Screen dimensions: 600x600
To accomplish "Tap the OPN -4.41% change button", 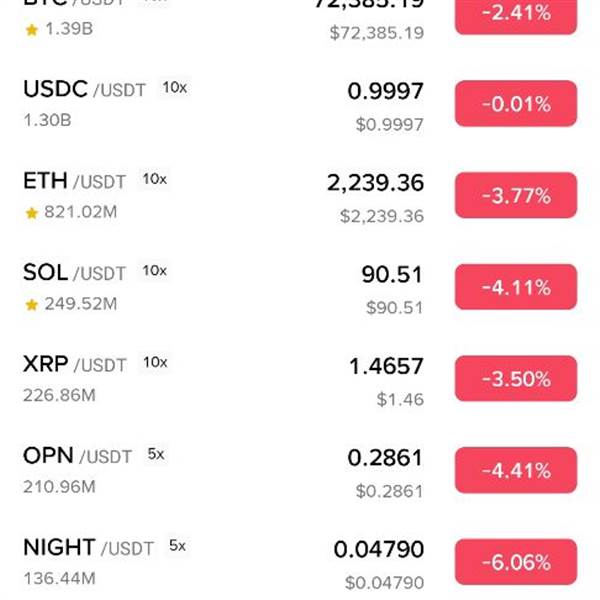I will 515,471.
